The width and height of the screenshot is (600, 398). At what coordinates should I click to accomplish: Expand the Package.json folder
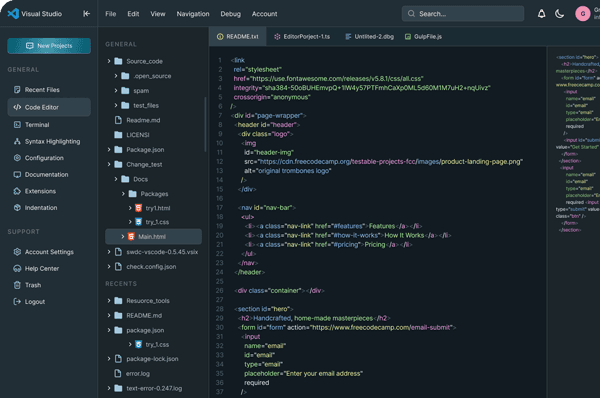(x=109, y=150)
